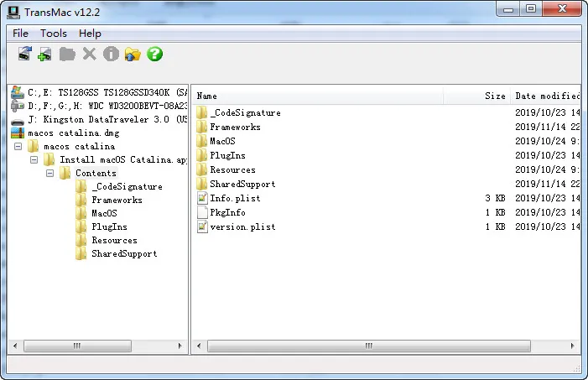Maximize the TransMac window
Screen dimensions: 588x380
531,9
